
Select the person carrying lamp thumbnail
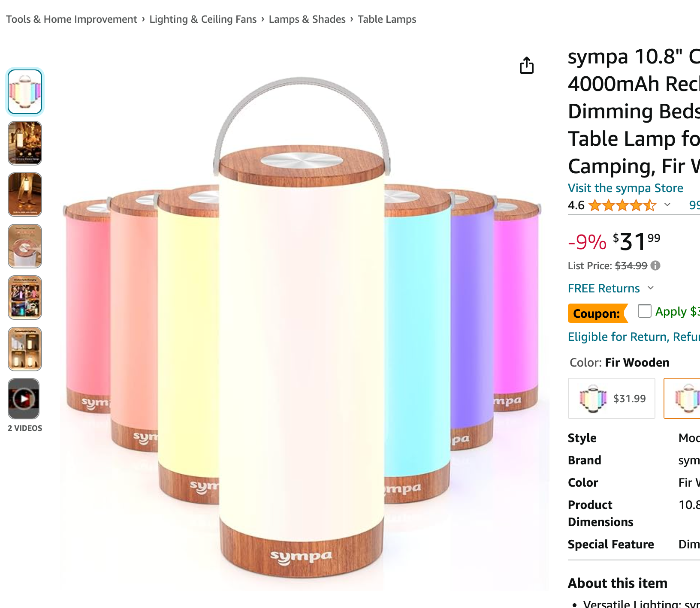pyautogui.click(x=25, y=195)
